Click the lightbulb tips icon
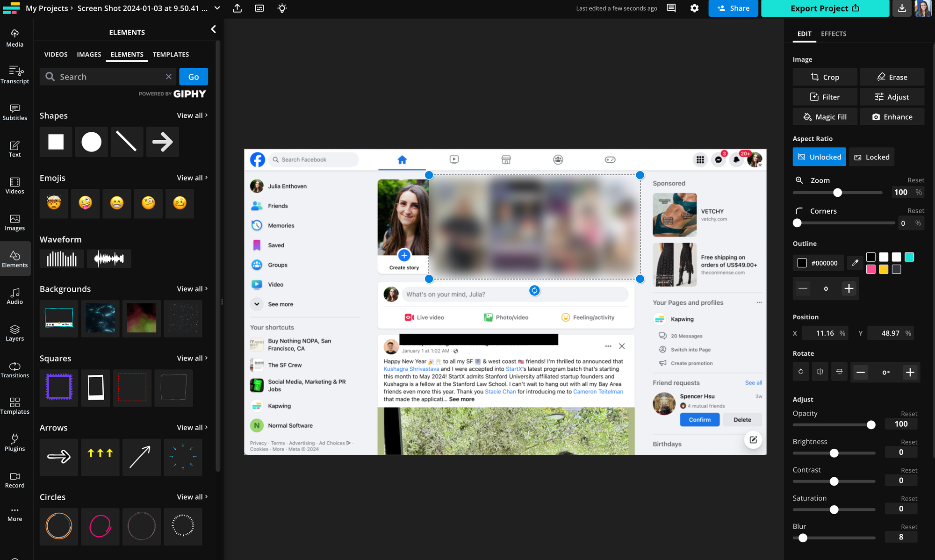The width and height of the screenshot is (935, 560). 282,8
